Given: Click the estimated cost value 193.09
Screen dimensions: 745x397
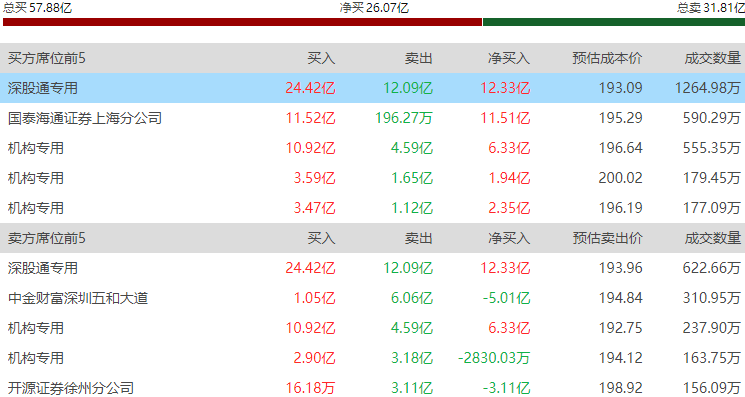Looking at the screenshot, I should 621,88.
